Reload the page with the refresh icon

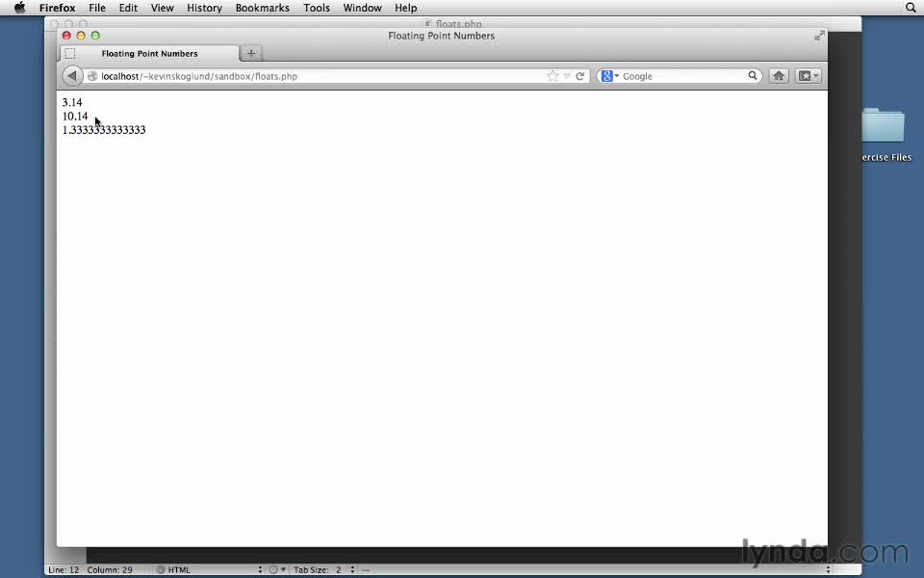(x=579, y=76)
